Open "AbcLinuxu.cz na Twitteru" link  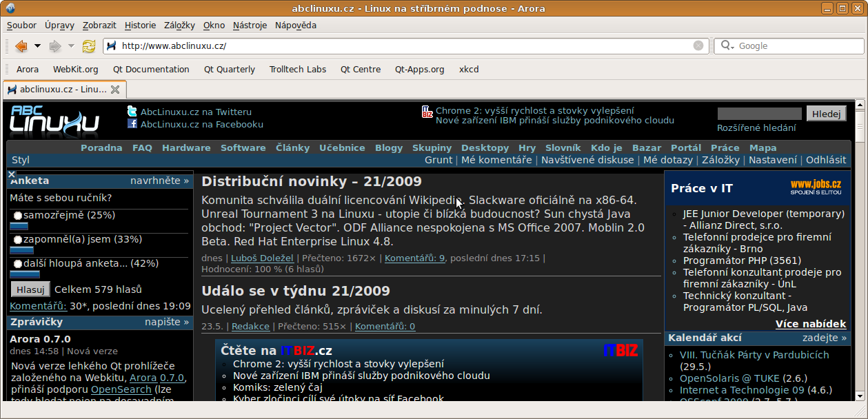pyautogui.click(x=196, y=112)
